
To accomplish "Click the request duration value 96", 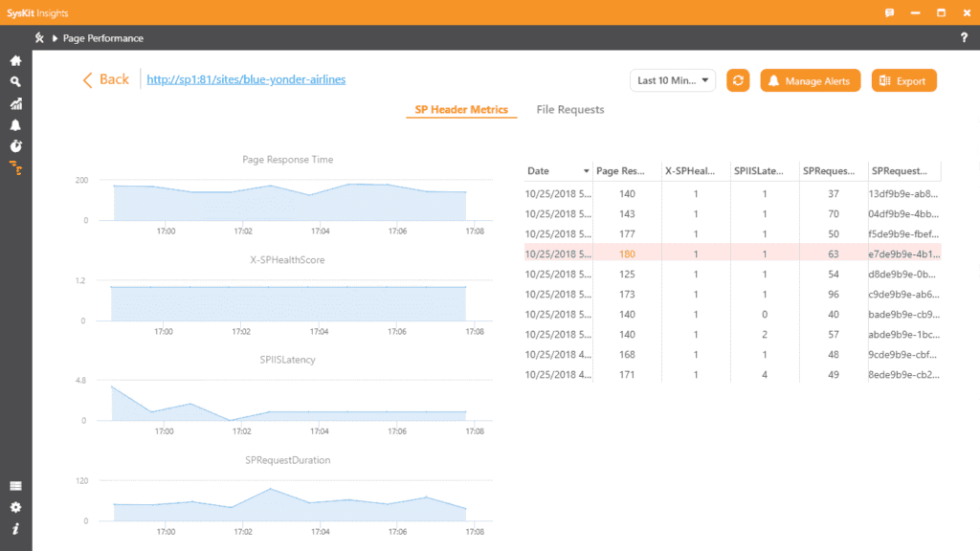I will 834,294.
